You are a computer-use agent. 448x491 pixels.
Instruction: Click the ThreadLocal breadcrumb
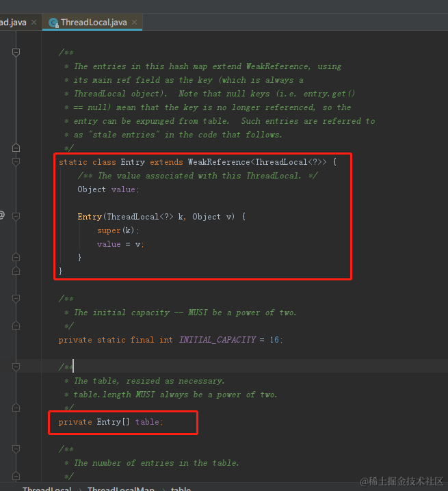click(x=47, y=488)
